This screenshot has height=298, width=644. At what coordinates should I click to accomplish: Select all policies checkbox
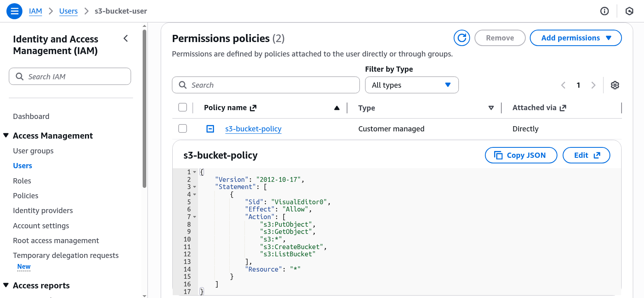[x=183, y=107]
